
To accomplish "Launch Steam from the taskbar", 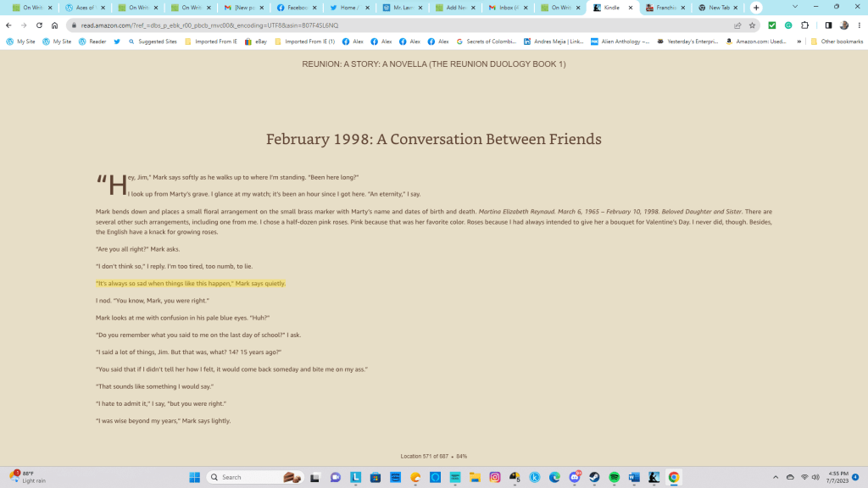I will [x=594, y=477].
